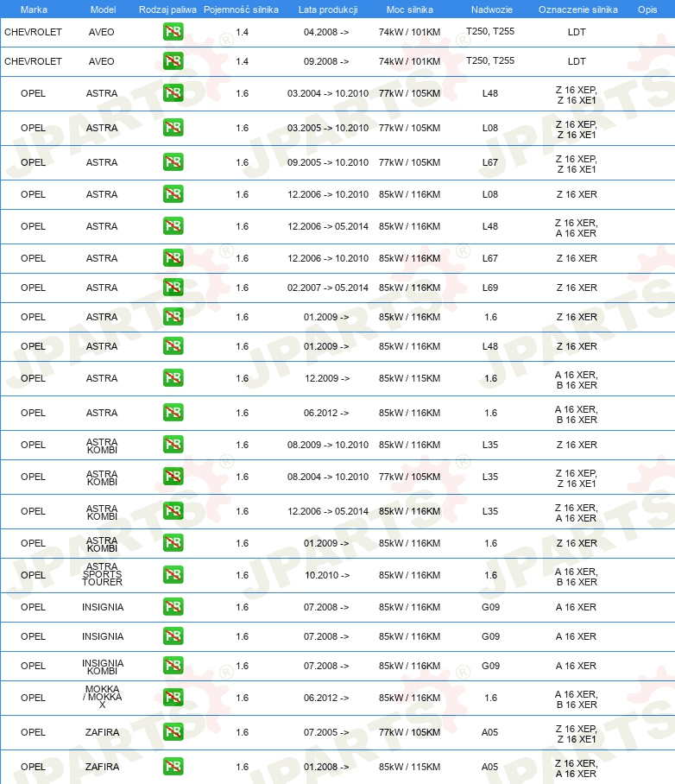Click the ZAFIRA model cell with A05 77kW
The width and height of the screenshot is (675, 784).
pyautogui.click(x=102, y=732)
